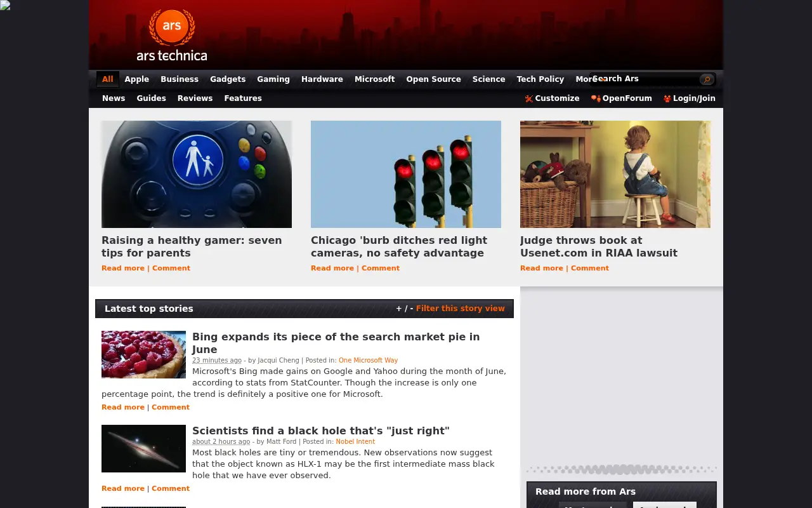Show only Features articles
Viewport: 812px width, 508px height.
243,98
